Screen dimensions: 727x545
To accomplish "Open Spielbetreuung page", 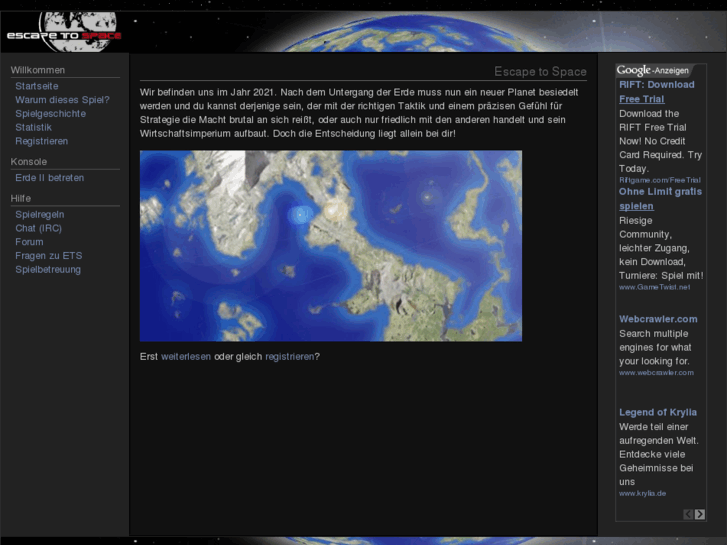I will click(48, 269).
